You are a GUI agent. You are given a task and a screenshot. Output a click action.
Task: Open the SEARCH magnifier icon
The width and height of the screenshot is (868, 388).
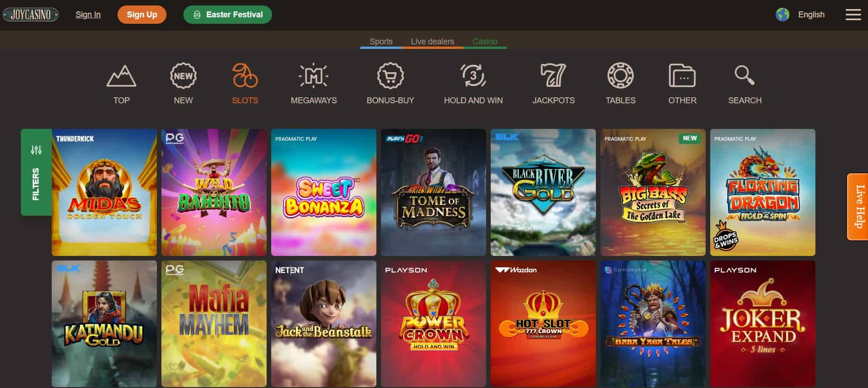(745, 75)
